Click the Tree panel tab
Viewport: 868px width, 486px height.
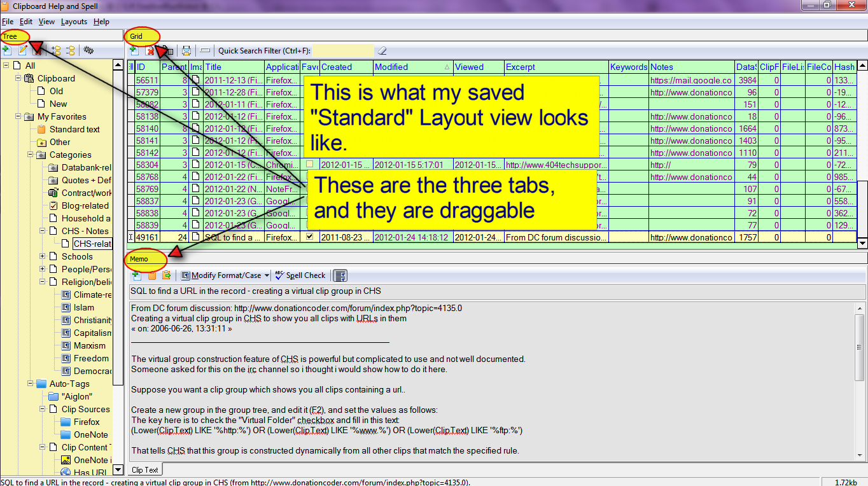tap(10, 36)
